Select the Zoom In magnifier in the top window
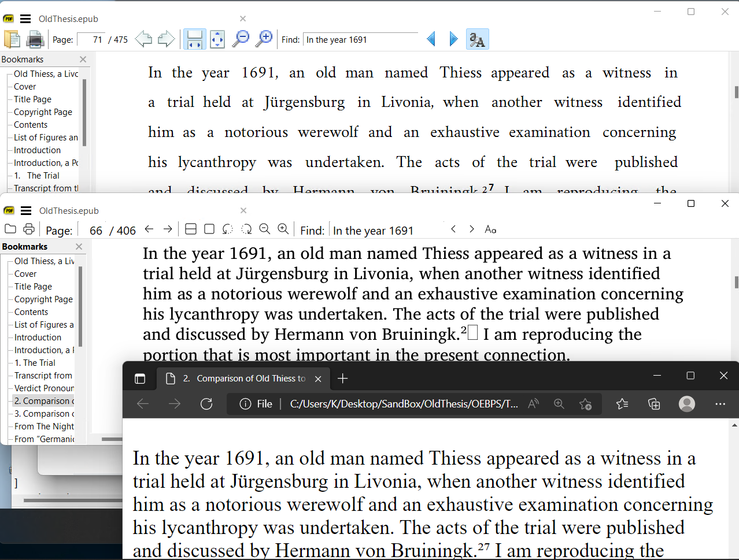 [x=264, y=39]
